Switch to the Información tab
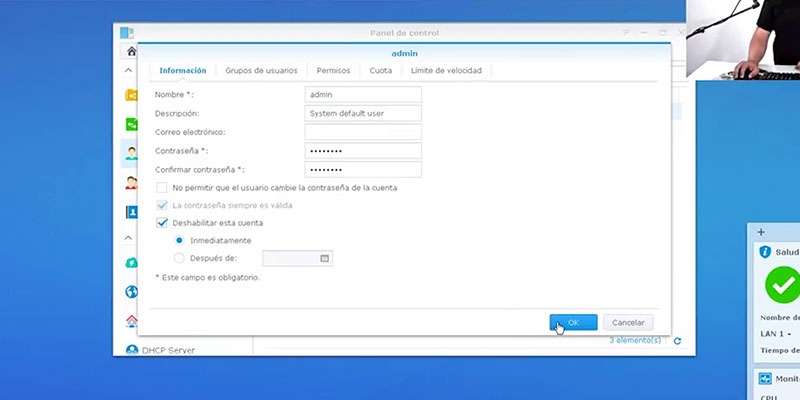This screenshot has width=800, height=400. click(183, 70)
